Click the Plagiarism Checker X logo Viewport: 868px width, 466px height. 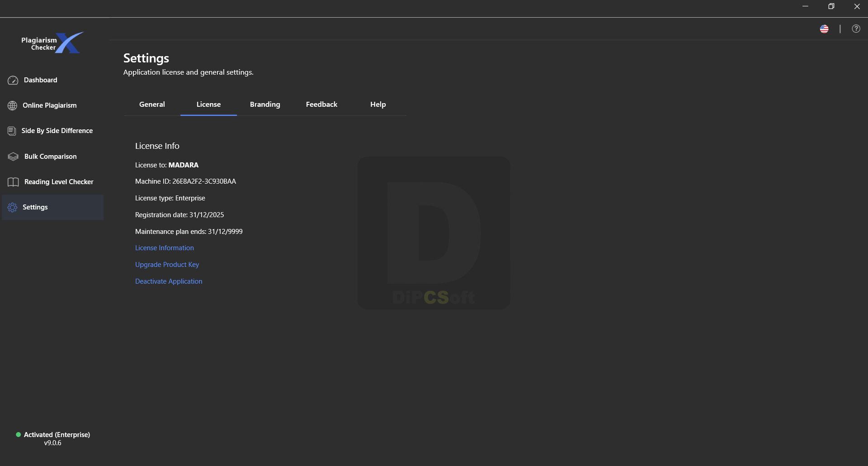point(52,43)
